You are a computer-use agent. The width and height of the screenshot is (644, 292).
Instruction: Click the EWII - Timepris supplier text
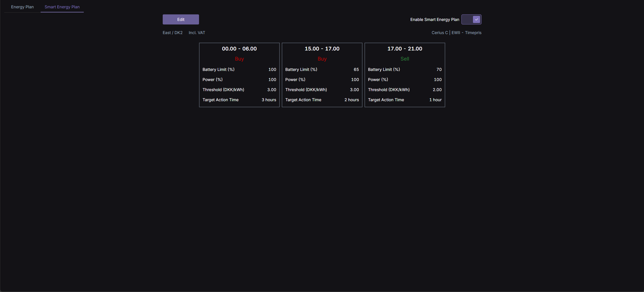point(466,33)
